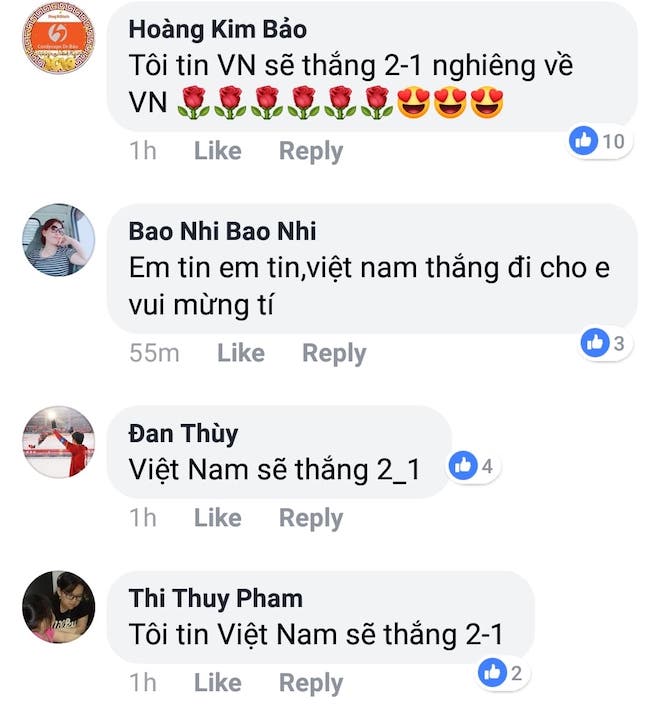Like Đan Thùy's comment

point(218,518)
